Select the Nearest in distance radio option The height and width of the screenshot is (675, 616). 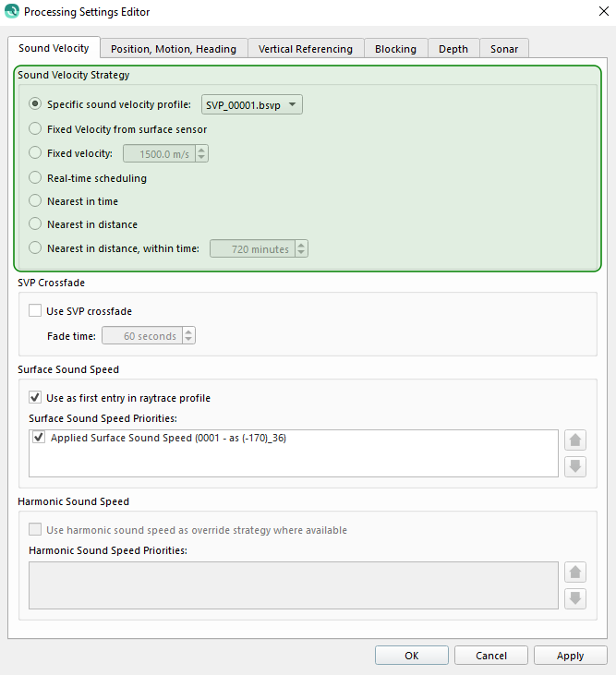tap(36, 224)
